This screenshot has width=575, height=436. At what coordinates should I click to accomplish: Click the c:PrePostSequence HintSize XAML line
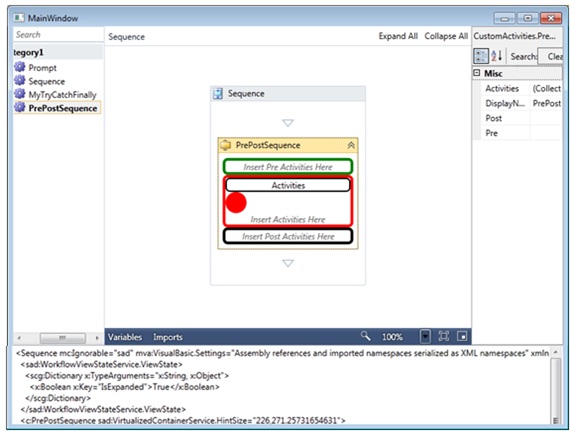(183, 420)
